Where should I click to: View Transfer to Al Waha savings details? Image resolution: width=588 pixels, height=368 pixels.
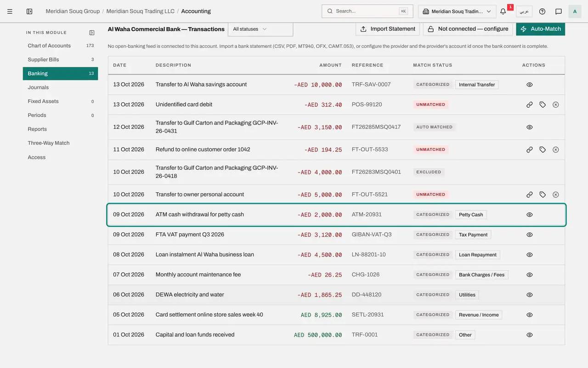click(x=530, y=85)
